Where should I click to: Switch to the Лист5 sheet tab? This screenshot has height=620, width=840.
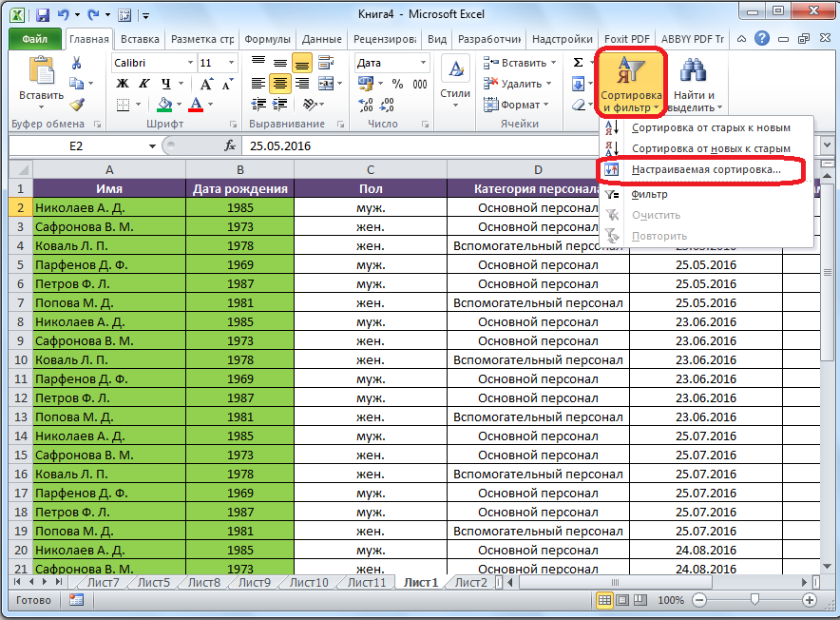click(154, 583)
